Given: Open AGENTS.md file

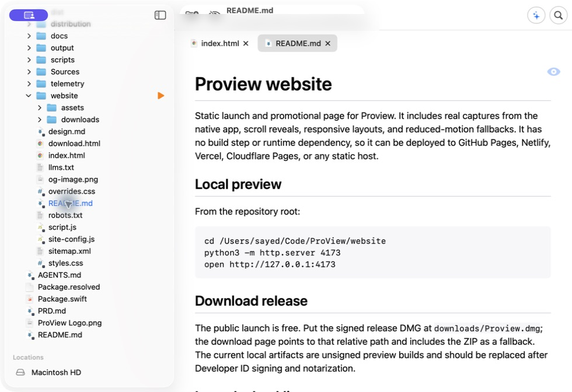Looking at the screenshot, I should [x=60, y=275].
